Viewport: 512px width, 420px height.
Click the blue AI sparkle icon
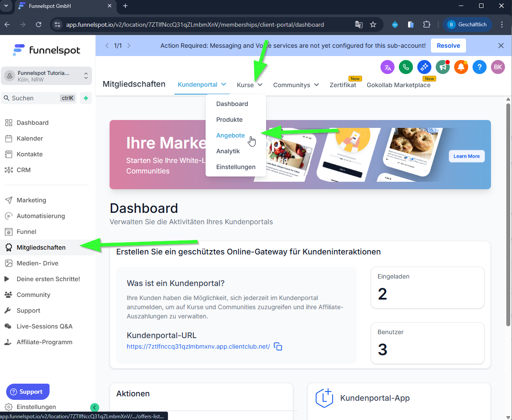pyautogui.click(x=424, y=67)
